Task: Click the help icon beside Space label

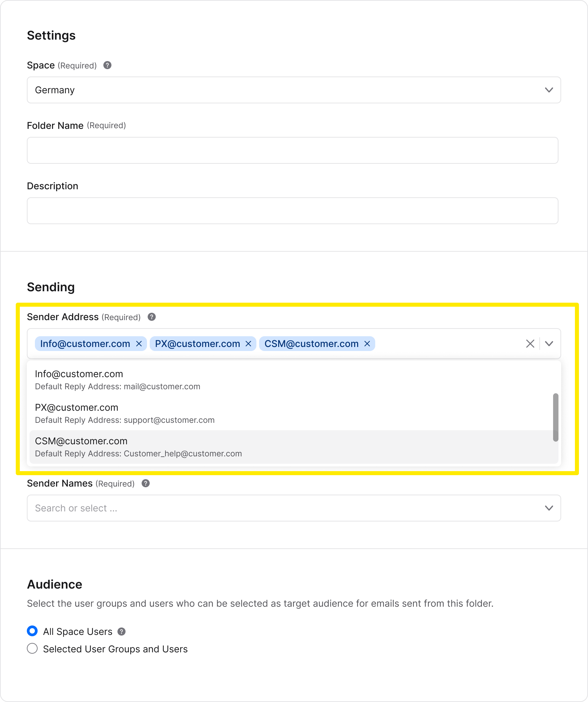Action: [107, 65]
